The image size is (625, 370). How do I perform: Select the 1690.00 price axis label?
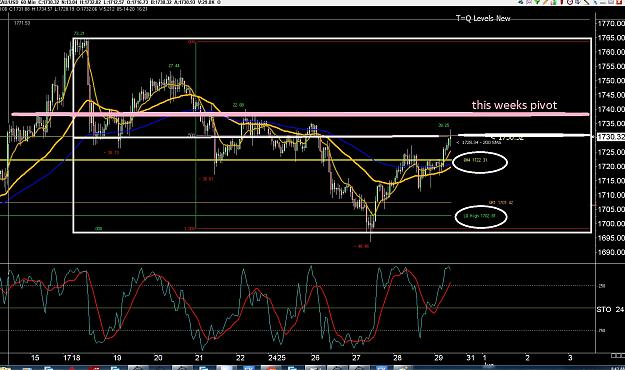[x=611, y=252]
